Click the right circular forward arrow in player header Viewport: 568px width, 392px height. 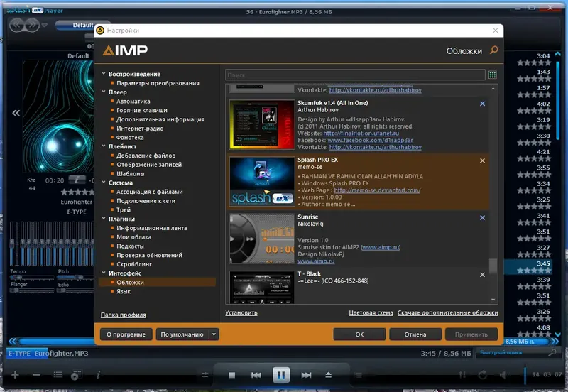33,25
